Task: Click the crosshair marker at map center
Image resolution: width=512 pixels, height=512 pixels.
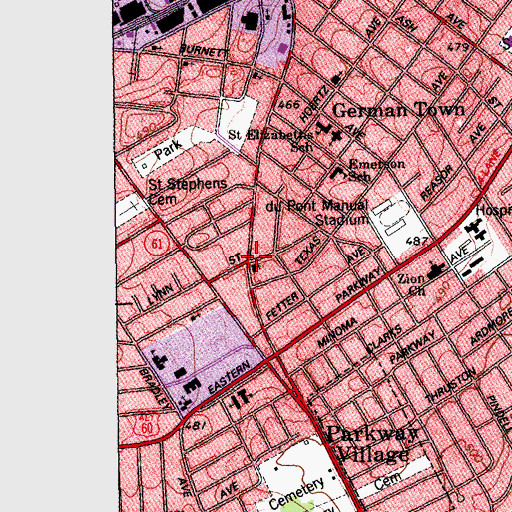Action: pos(256,257)
